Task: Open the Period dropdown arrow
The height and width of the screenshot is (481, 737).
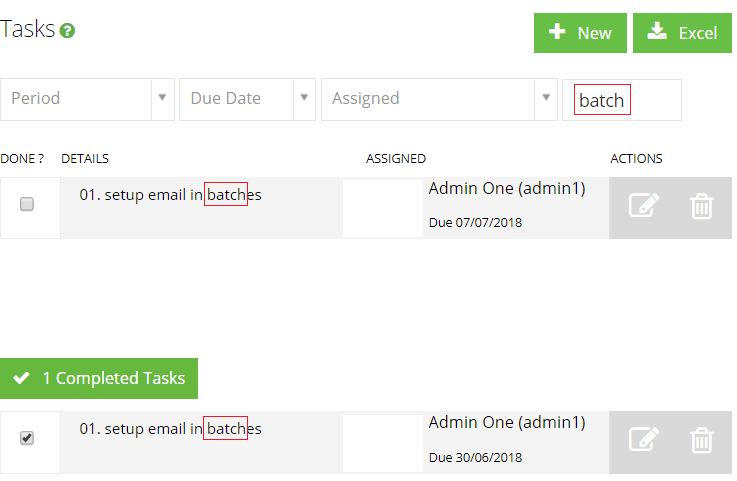Action: click(x=162, y=98)
